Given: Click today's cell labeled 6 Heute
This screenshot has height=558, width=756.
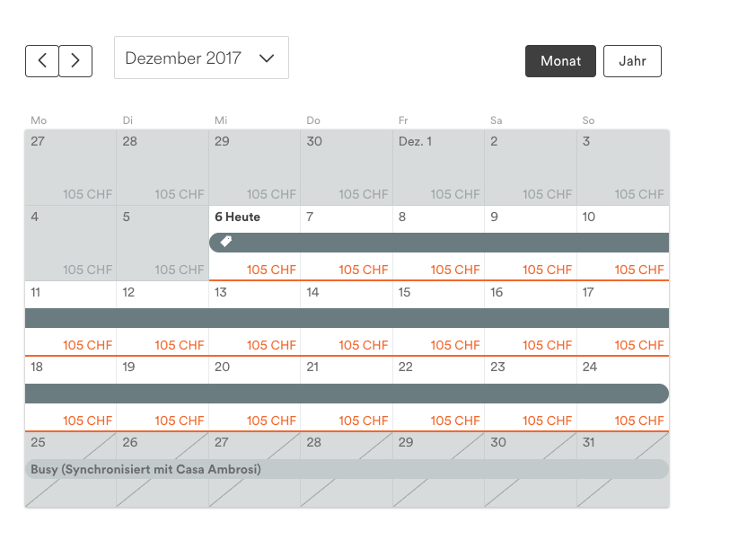Looking at the screenshot, I should [238, 217].
